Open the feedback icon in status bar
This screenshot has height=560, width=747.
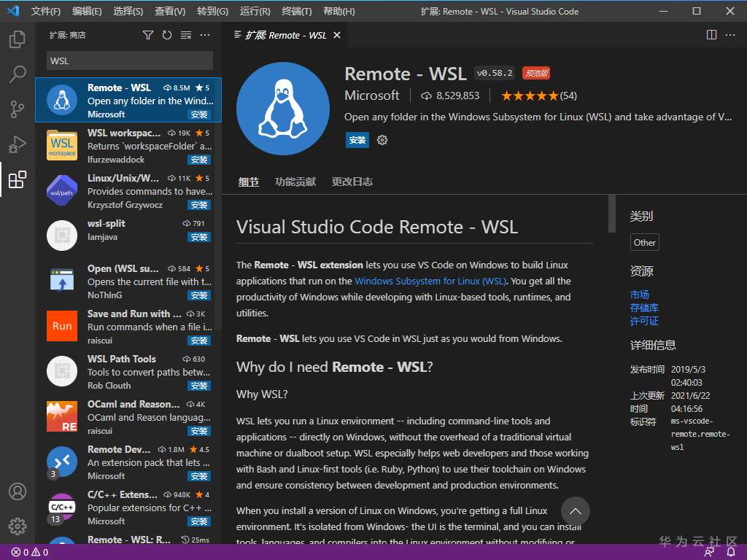pos(709,553)
